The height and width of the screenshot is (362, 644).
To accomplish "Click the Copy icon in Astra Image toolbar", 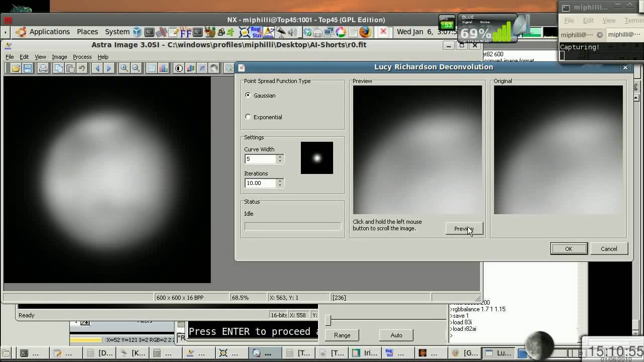I will coord(59,68).
